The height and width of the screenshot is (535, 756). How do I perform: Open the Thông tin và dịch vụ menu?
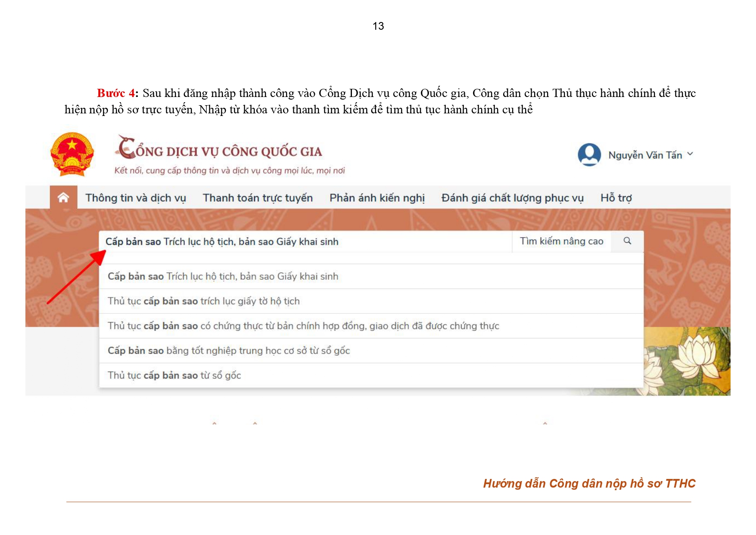135,198
